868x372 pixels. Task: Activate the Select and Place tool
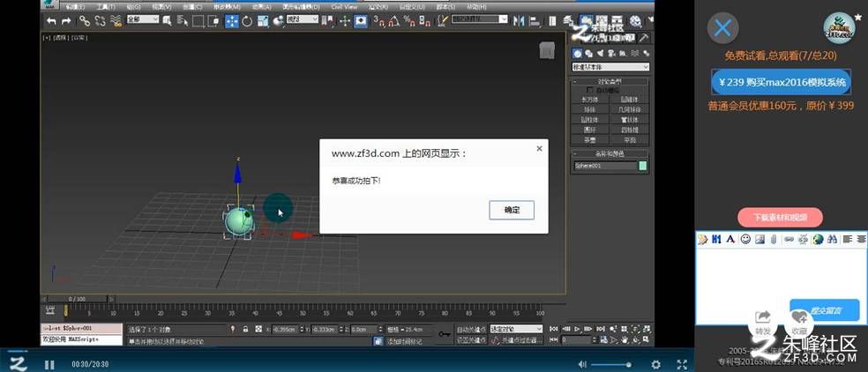pyautogui.click(x=278, y=21)
